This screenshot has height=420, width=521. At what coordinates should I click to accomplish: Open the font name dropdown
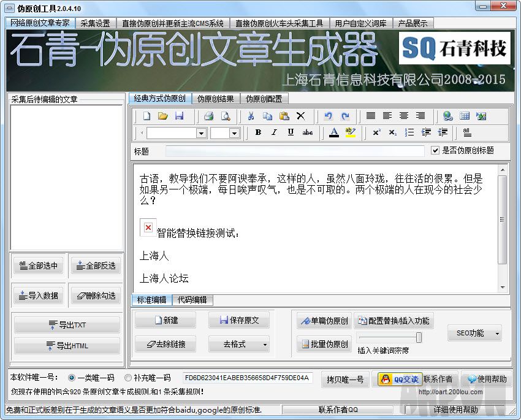click(x=201, y=133)
